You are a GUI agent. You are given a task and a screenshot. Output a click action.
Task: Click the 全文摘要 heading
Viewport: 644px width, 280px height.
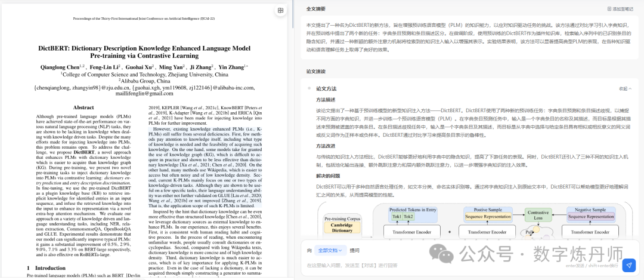pos(316,8)
